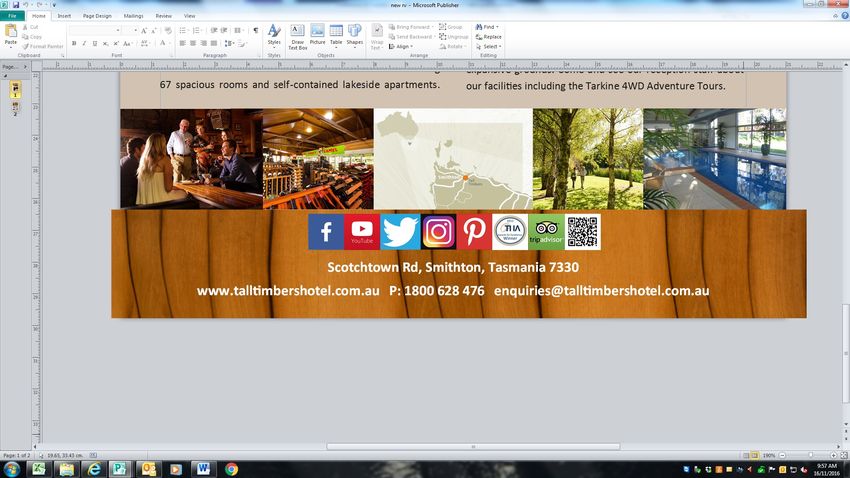Click the YouTube icon in the footer

point(362,232)
